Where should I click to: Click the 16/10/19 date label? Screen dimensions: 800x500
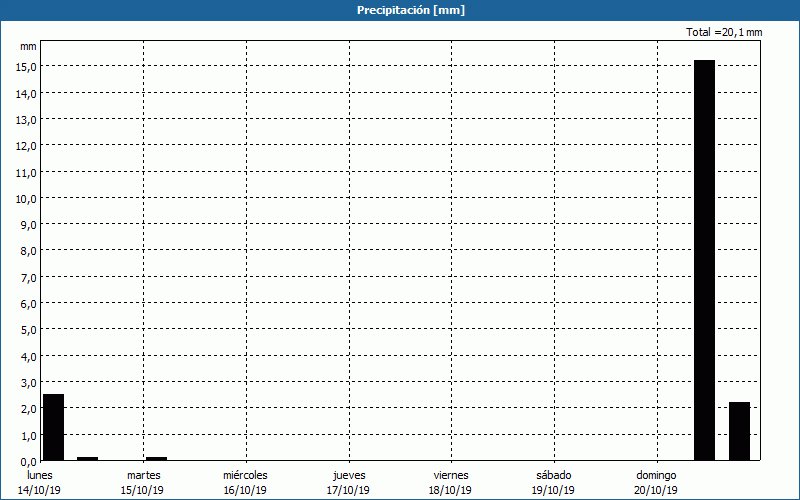coord(245,490)
